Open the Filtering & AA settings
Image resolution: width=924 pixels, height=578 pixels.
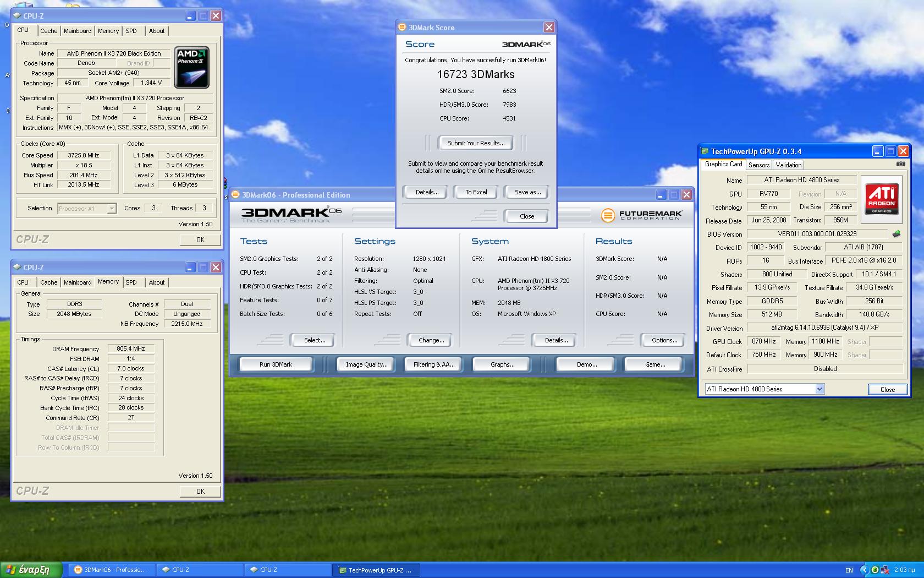click(x=434, y=364)
